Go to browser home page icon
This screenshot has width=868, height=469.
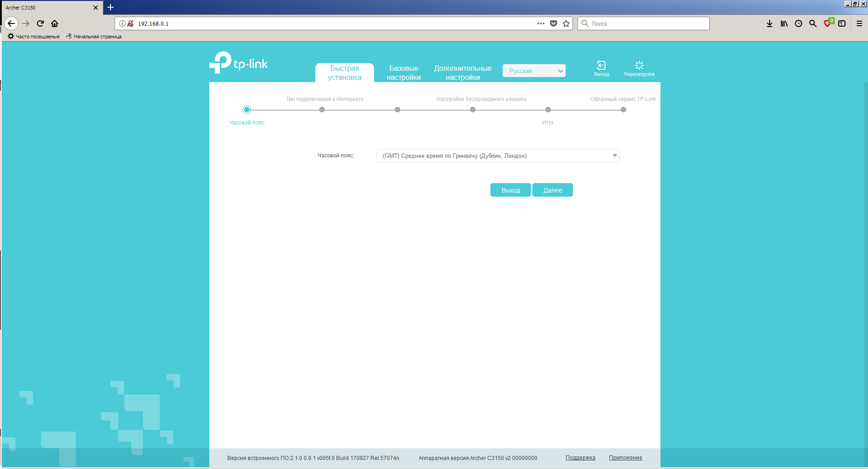(x=55, y=23)
